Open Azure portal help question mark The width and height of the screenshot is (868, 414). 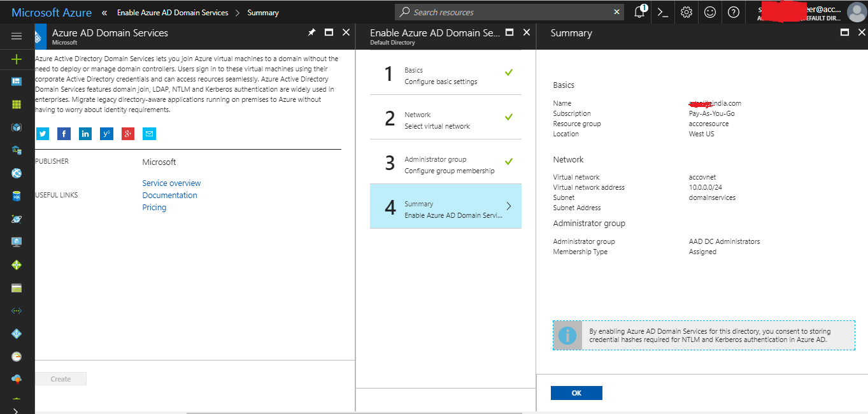tap(733, 12)
